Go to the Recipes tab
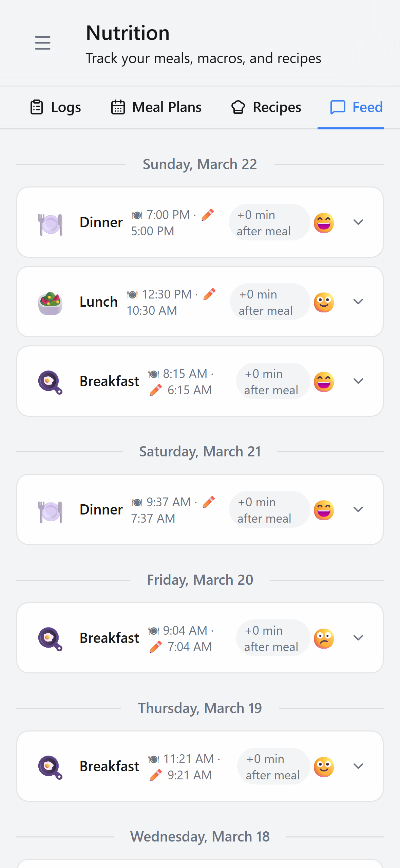400x868 pixels. (x=266, y=107)
